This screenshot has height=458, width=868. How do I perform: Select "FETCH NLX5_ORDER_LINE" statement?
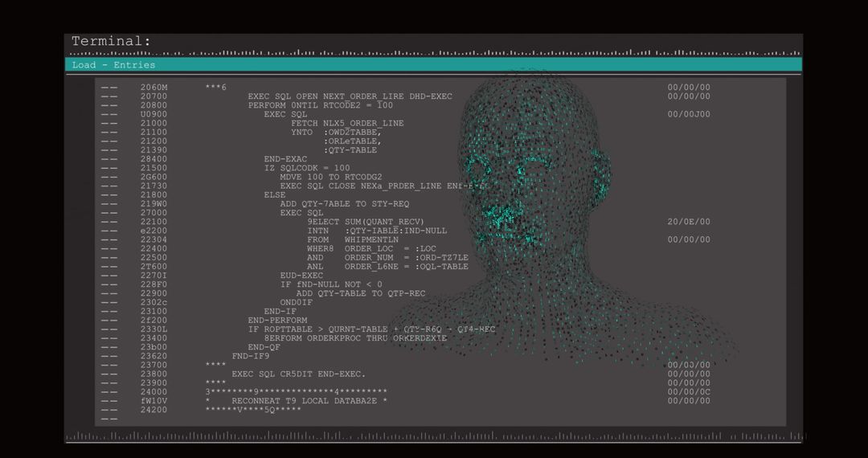pos(348,123)
